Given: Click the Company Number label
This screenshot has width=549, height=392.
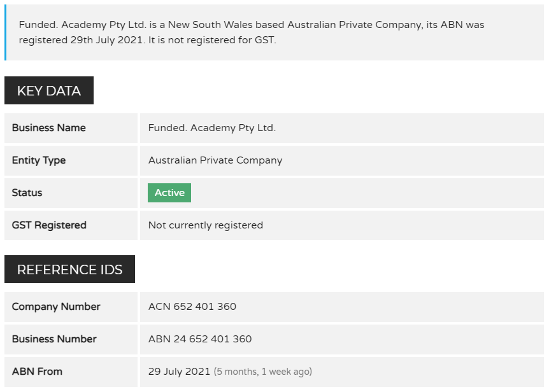Looking at the screenshot, I should point(56,307).
